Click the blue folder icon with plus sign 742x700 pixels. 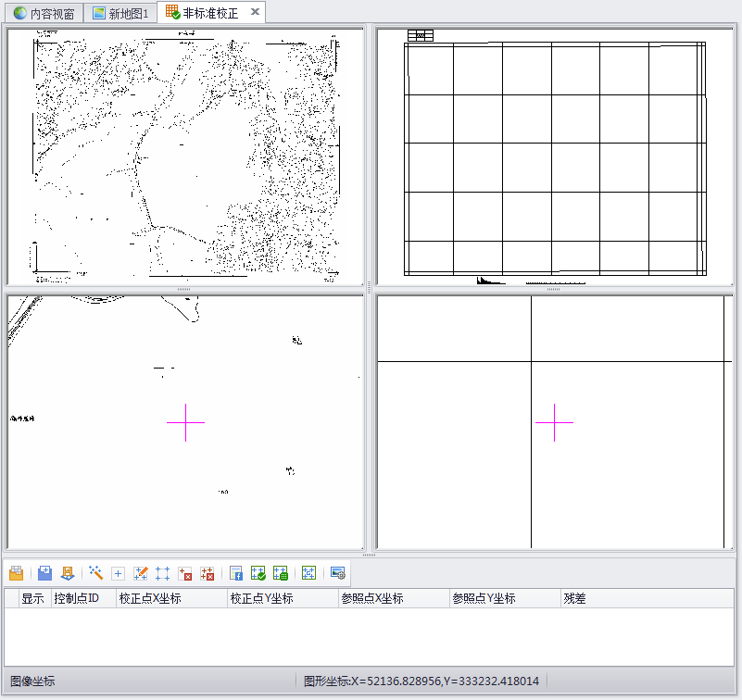point(44,573)
